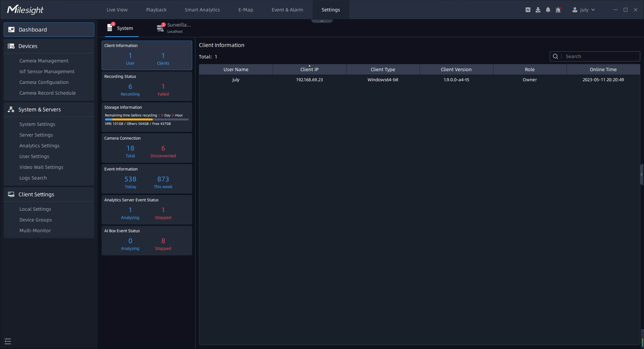Image resolution: width=644 pixels, height=349 pixels.
Task: Collapse the sidebar with bottom-left menu icon
Action: click(8, 341)
